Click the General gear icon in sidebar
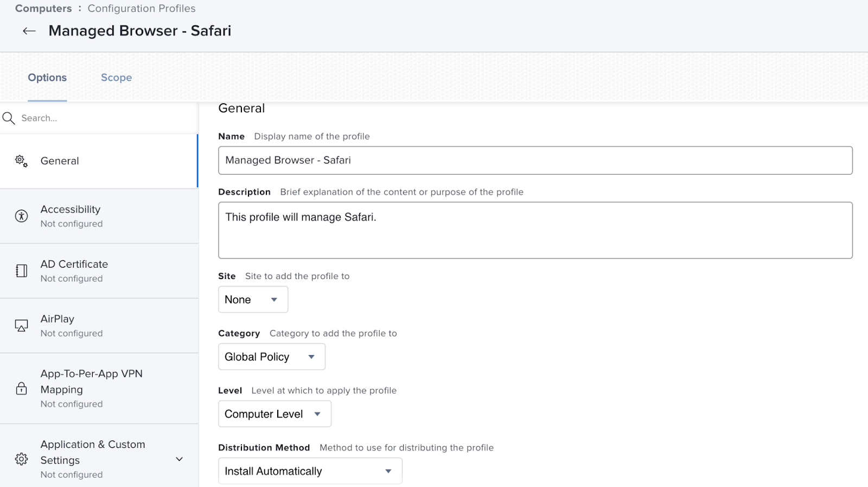 [21, 161]
